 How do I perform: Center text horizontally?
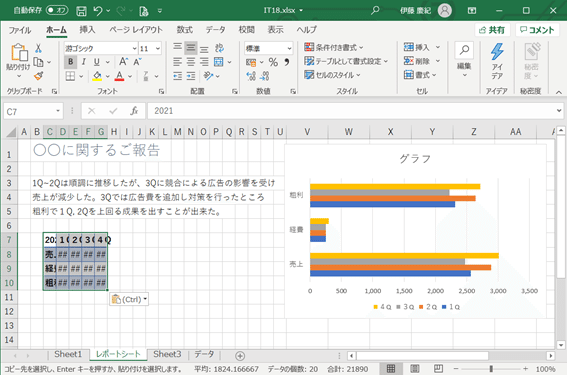[191, 62]
